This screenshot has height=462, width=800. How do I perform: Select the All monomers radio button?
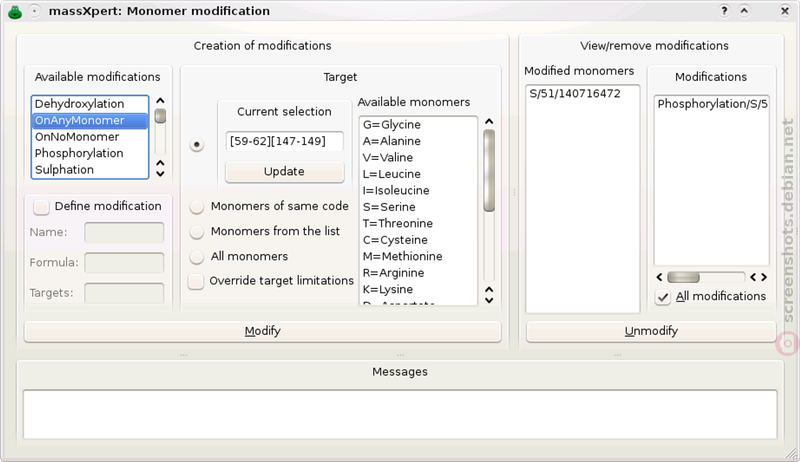click(196, 257)
